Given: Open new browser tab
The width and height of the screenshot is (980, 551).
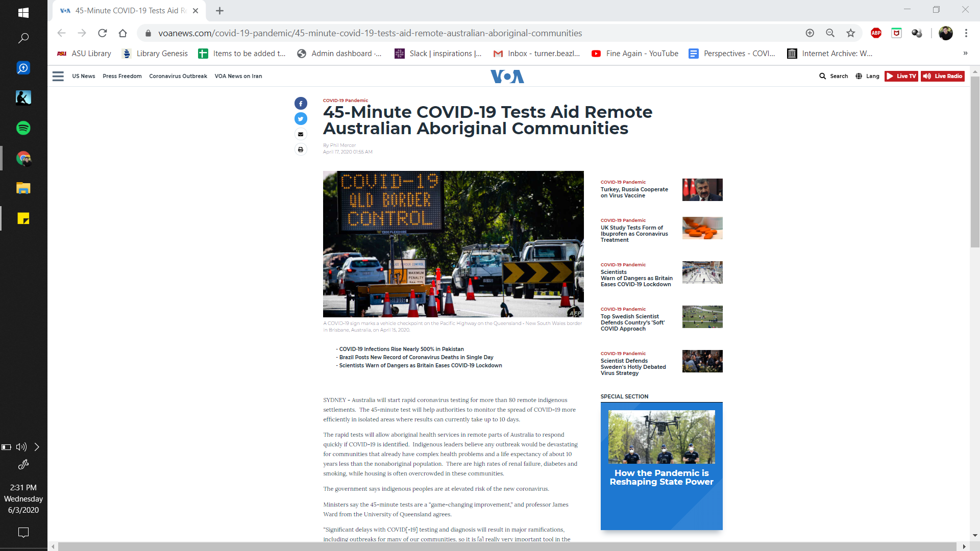Looking at the screenshot, I should tap(219, 11).
